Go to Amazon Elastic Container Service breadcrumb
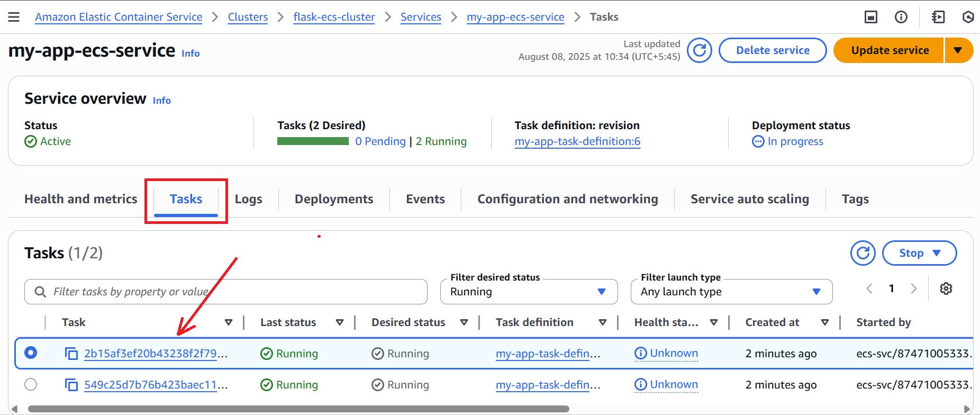Screen dimensions: 980x415 pos(119,17)
